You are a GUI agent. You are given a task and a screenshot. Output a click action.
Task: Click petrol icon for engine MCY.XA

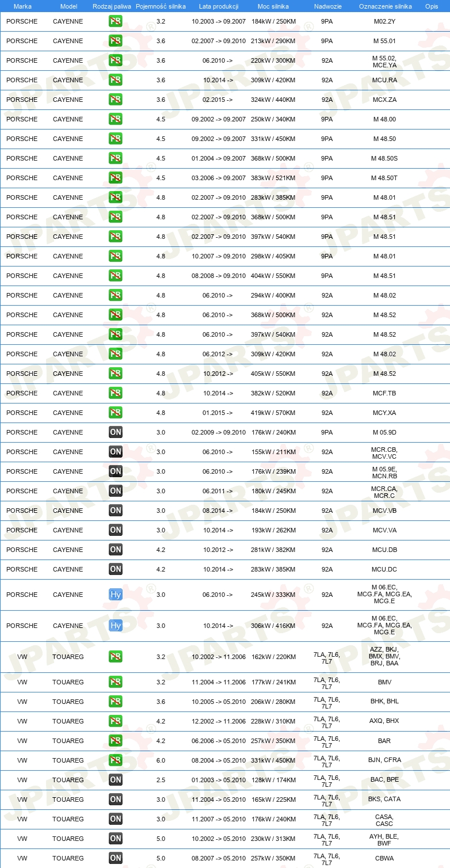point(115,413)
